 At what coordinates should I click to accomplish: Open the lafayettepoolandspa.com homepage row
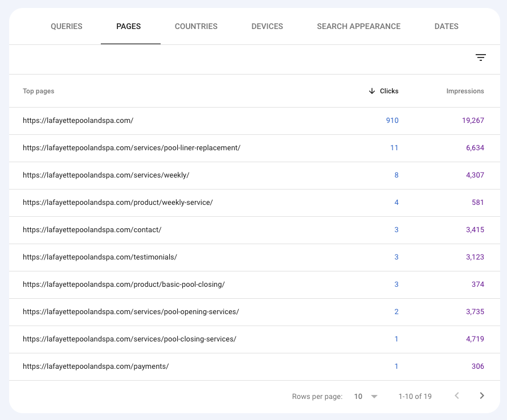(x=255, y=121)
